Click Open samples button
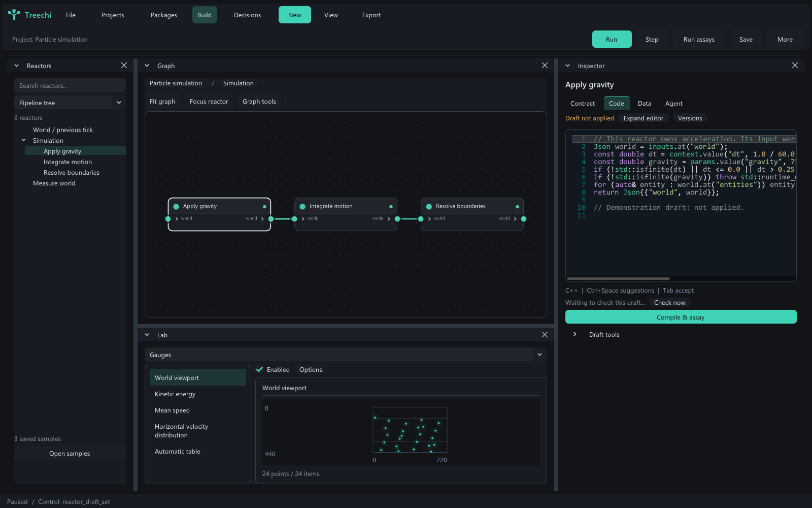 70,453
